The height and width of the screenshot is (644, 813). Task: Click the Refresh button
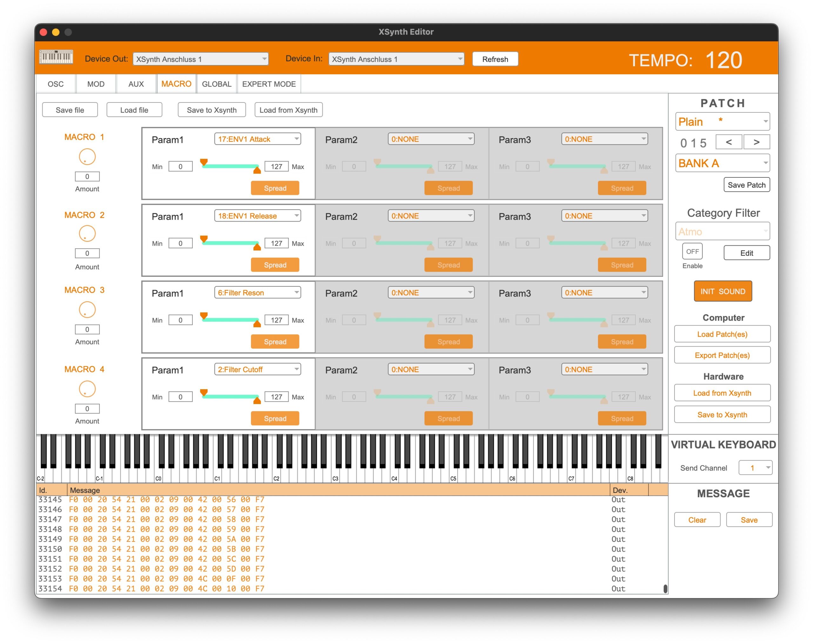pos(495,59)
